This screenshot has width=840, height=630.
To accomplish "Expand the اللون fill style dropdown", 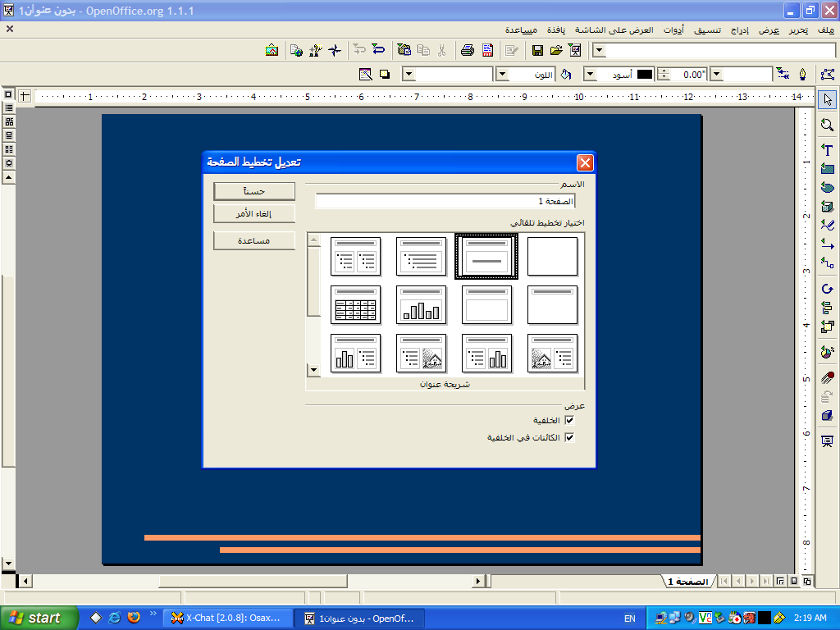I will coord(502,75).
